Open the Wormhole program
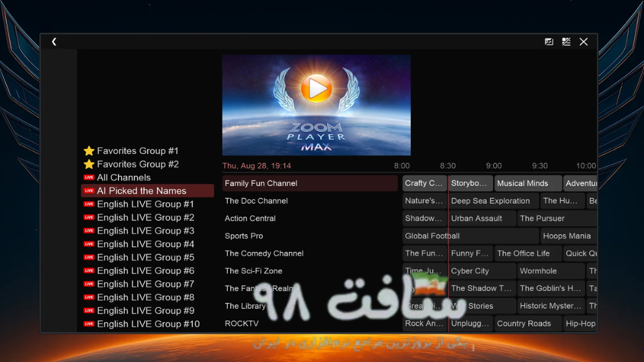This screenshot has height=362, width=644. [551, 271]
